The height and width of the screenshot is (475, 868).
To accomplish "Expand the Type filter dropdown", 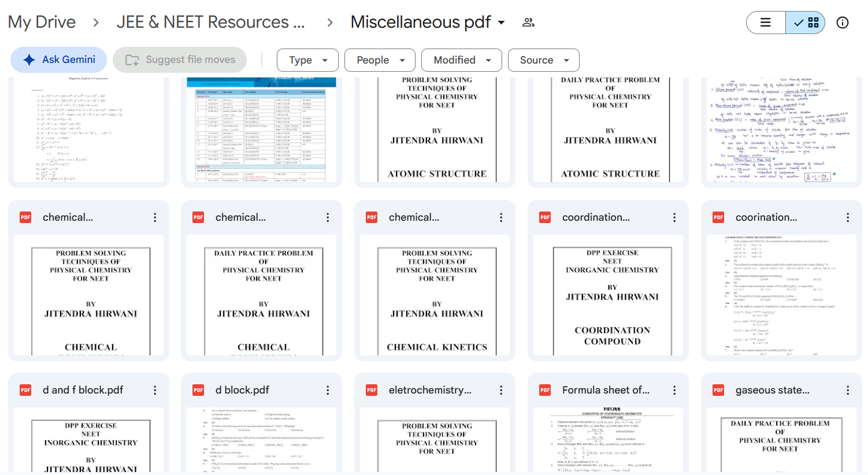I will point(307,60).
